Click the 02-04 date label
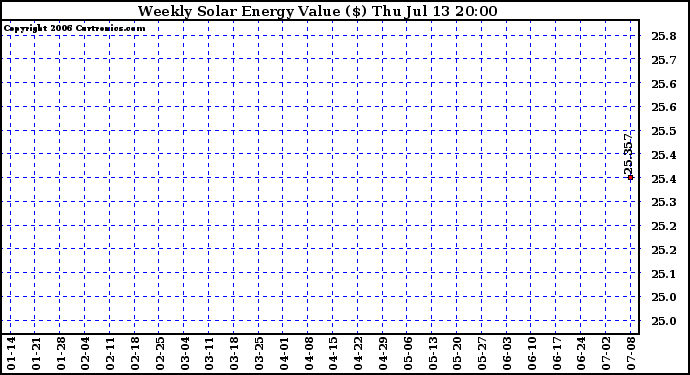Viewport: 690px width, 375px height. (x=85, y=353)
